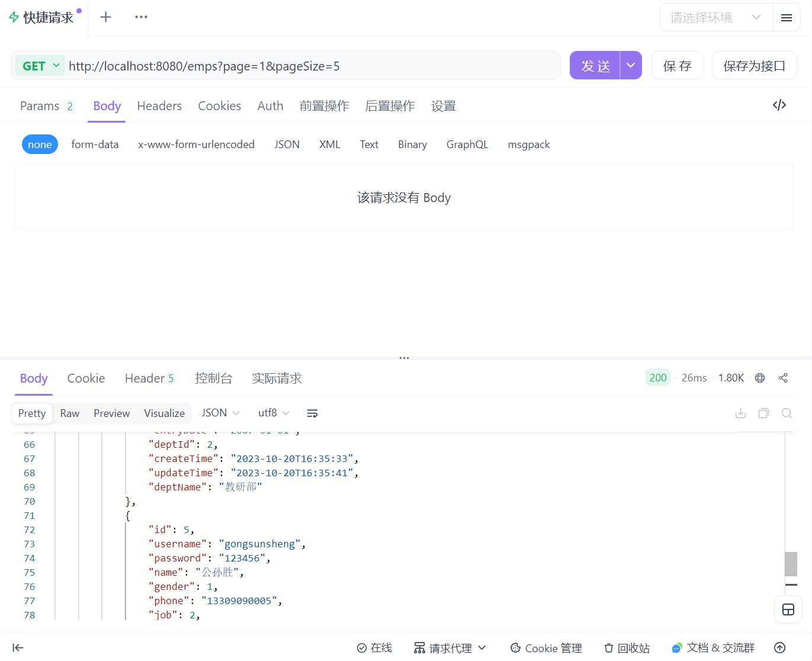Collapse the sidebar with the bottom-left arrow icon
This screenshot has height=661, width=812.
pos(18,648)
